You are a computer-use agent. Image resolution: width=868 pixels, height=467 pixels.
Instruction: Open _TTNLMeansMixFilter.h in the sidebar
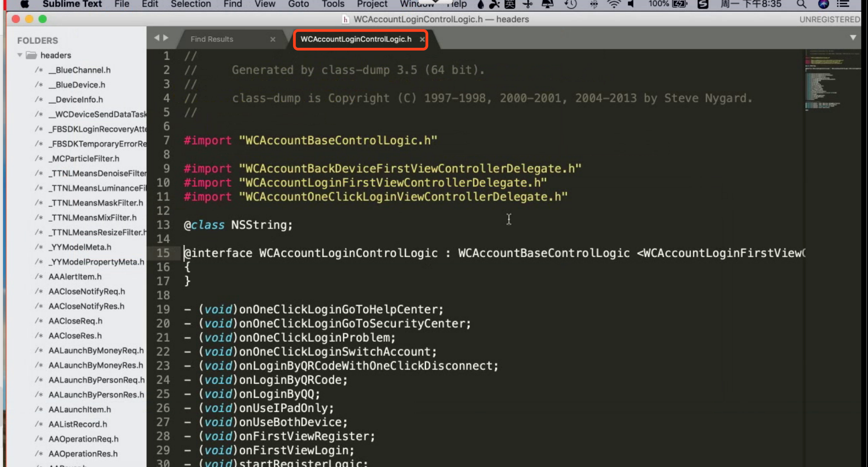(93, 218)
